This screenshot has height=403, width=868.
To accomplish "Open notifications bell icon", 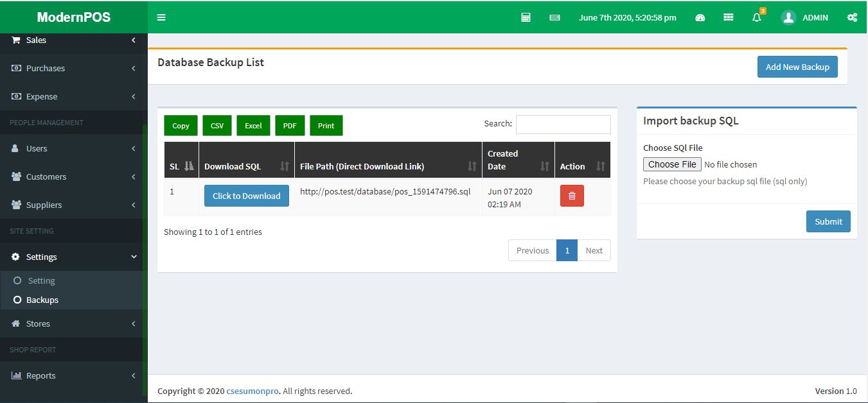I will (x=757, y=17).
